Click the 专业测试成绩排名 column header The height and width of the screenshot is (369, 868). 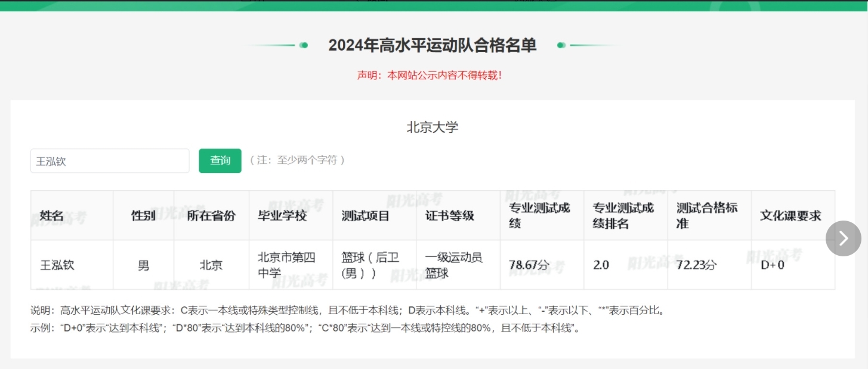point(626,216)
